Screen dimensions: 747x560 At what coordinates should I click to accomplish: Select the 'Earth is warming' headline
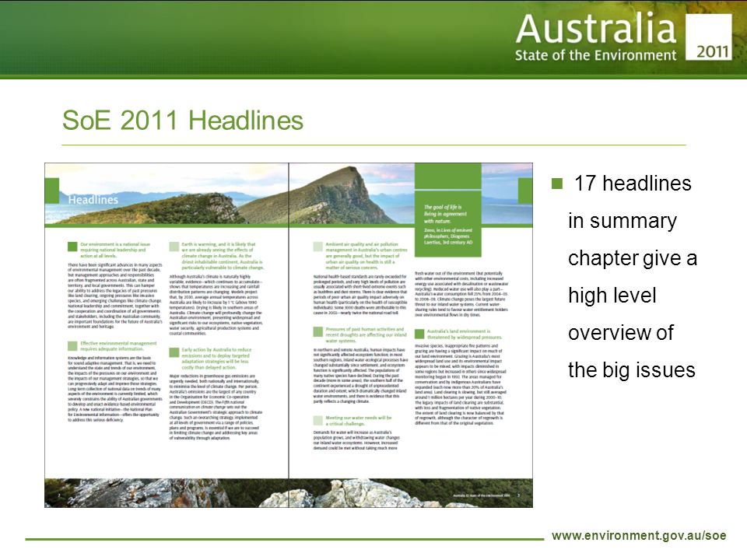[222, 256]
